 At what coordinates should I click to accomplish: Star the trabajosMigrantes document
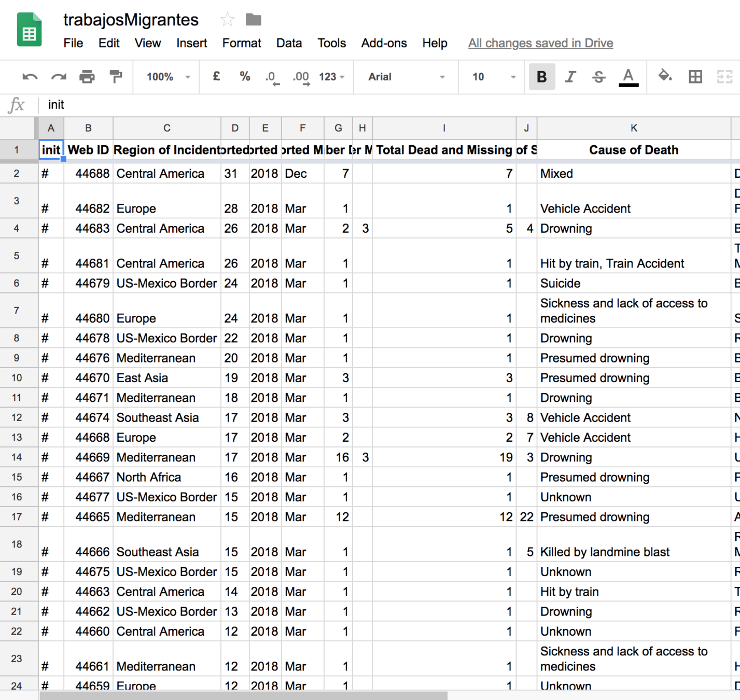pos(227,20)
